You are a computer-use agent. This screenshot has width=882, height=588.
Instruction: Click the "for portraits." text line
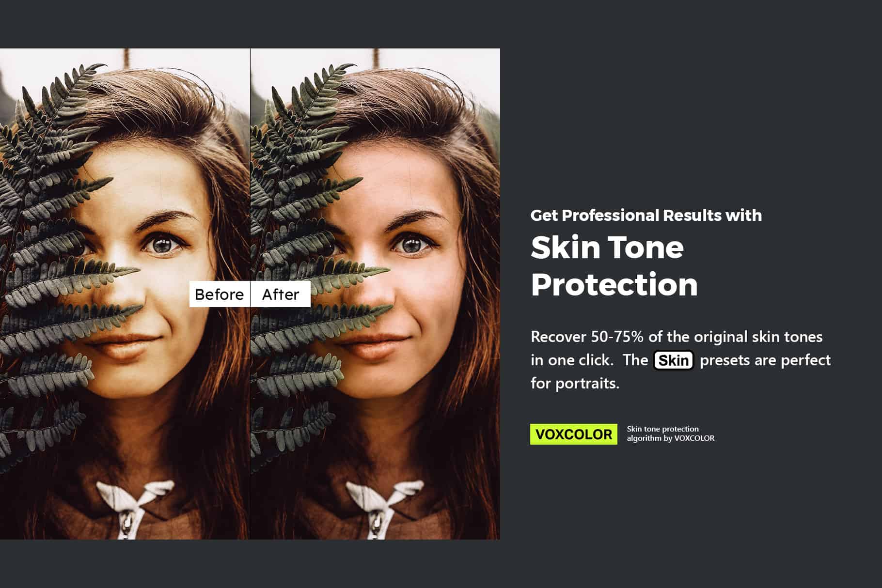[575, 383]
